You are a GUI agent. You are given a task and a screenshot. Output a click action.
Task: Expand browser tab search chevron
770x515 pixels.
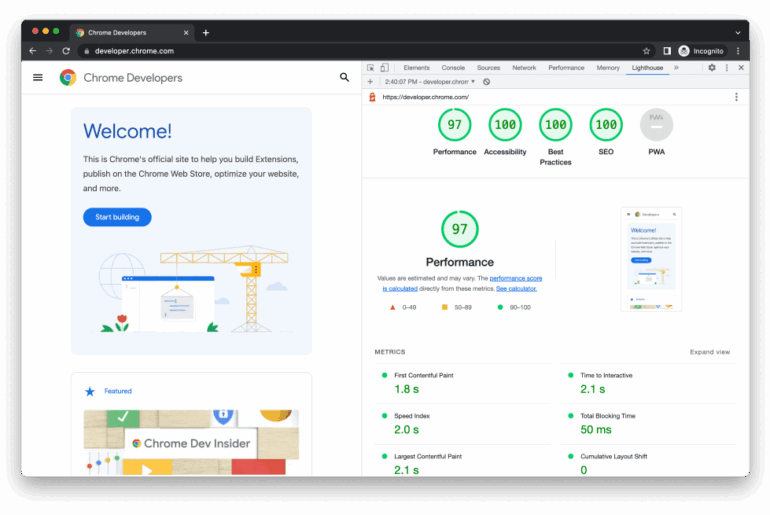738,32
